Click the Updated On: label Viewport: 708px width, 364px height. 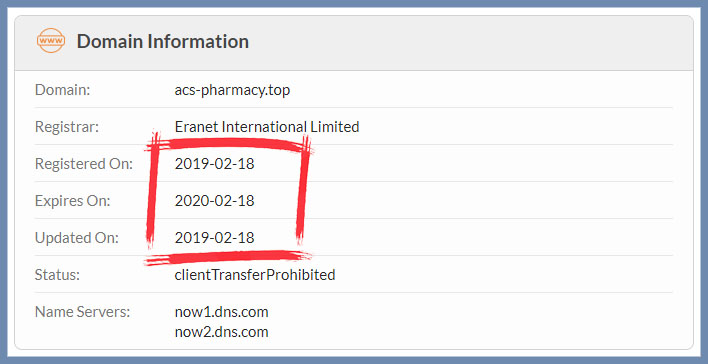77,238
